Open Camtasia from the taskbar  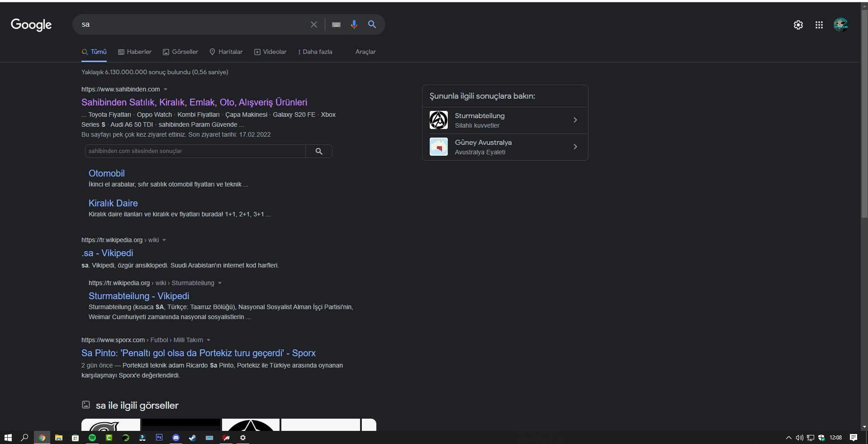pos(109,438)
